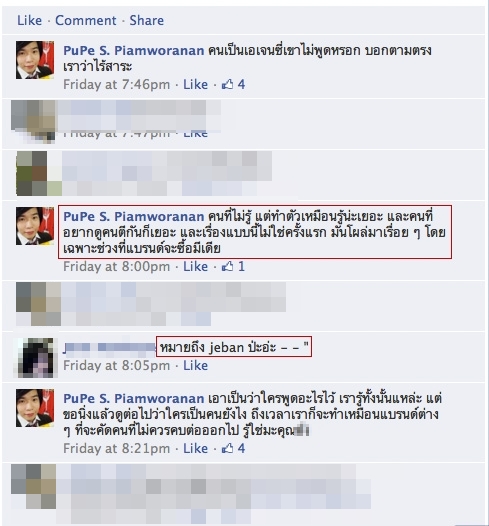Open PuPe S. Piamworanan name in first comment

pos(133,50)
